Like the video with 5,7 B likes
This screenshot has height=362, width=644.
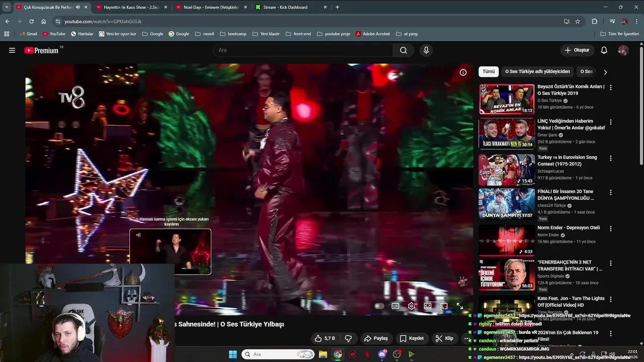(x=325, y=338)
